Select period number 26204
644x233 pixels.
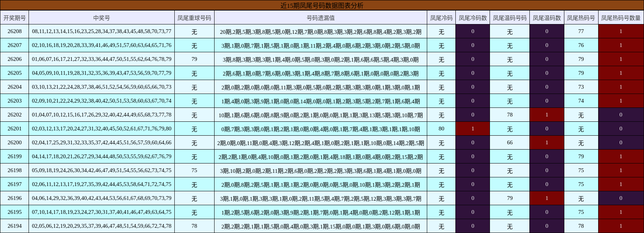(15, 87)
